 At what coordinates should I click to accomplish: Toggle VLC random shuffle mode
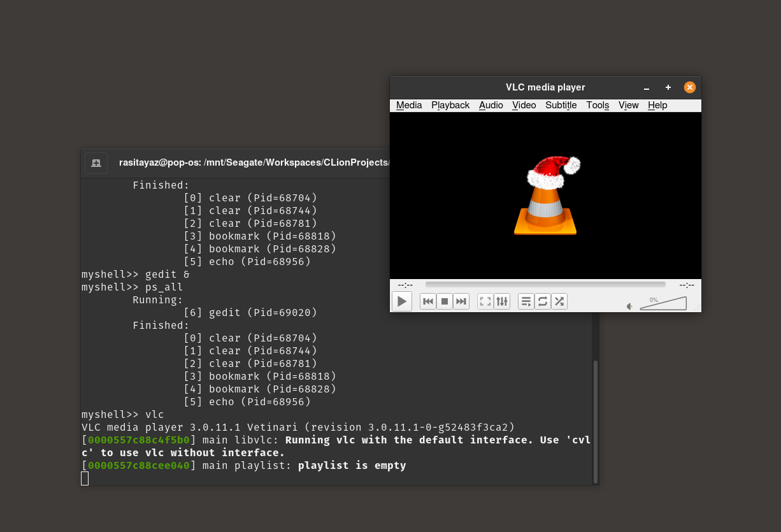point(559,301)
